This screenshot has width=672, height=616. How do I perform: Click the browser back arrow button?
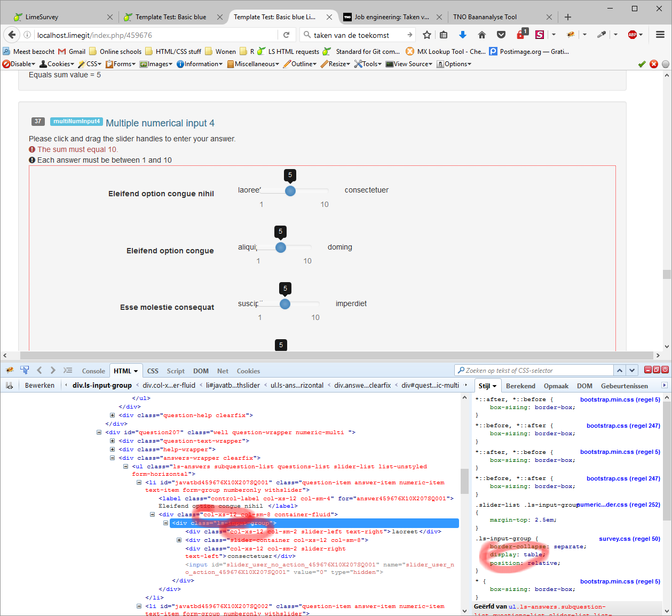click(x=12, y=35)
